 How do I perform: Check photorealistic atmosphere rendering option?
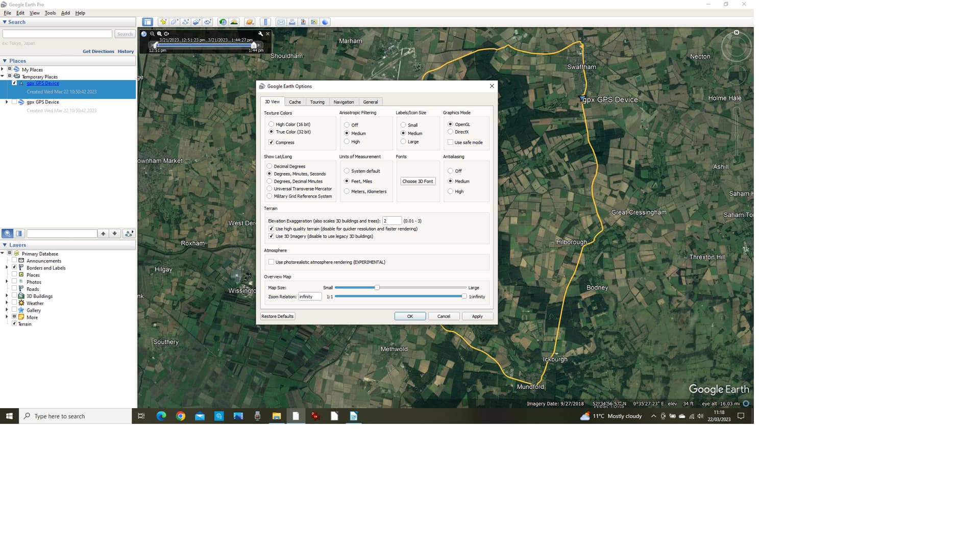point(271,262)
